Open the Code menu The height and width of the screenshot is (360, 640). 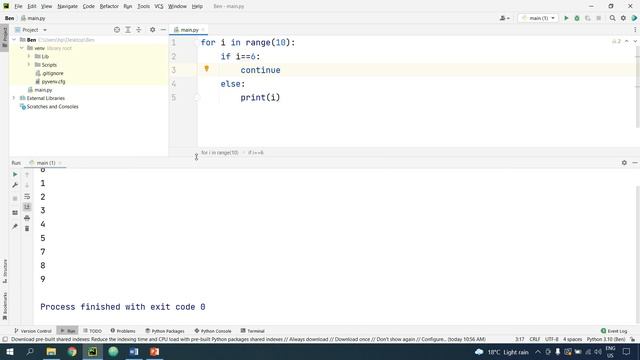click(x=89, y=6)
